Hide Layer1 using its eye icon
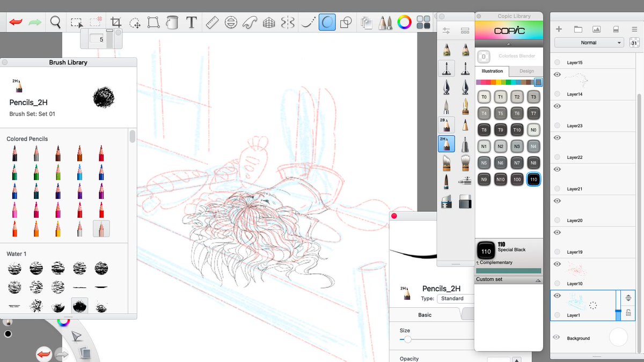Image resolution: width=644 pixels, height=362 pixels. point(557,296)
